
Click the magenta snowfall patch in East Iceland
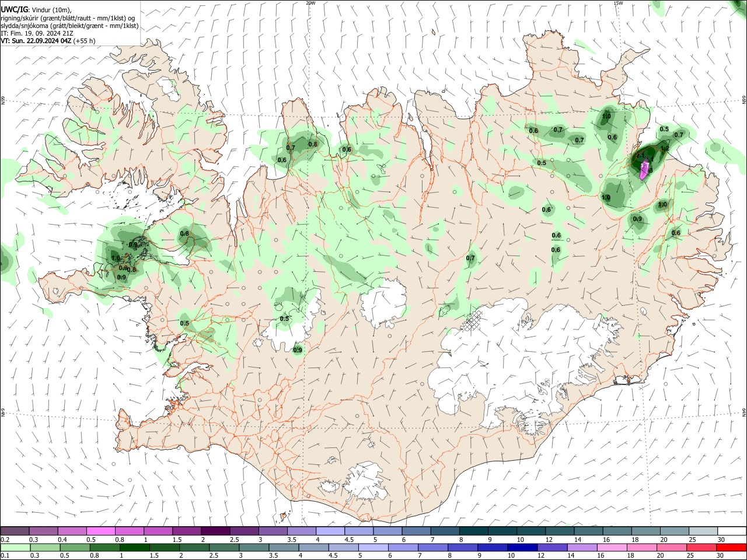pos(644,170)
